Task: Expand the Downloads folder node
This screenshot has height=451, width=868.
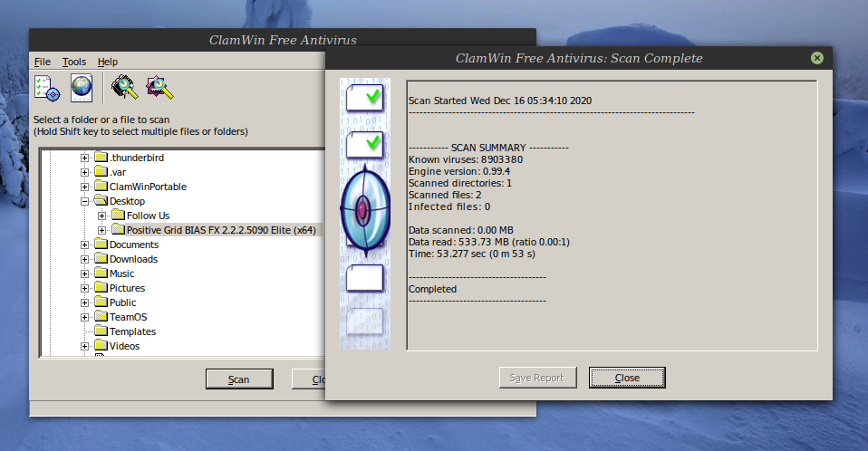Action: [x=84, y=259]
